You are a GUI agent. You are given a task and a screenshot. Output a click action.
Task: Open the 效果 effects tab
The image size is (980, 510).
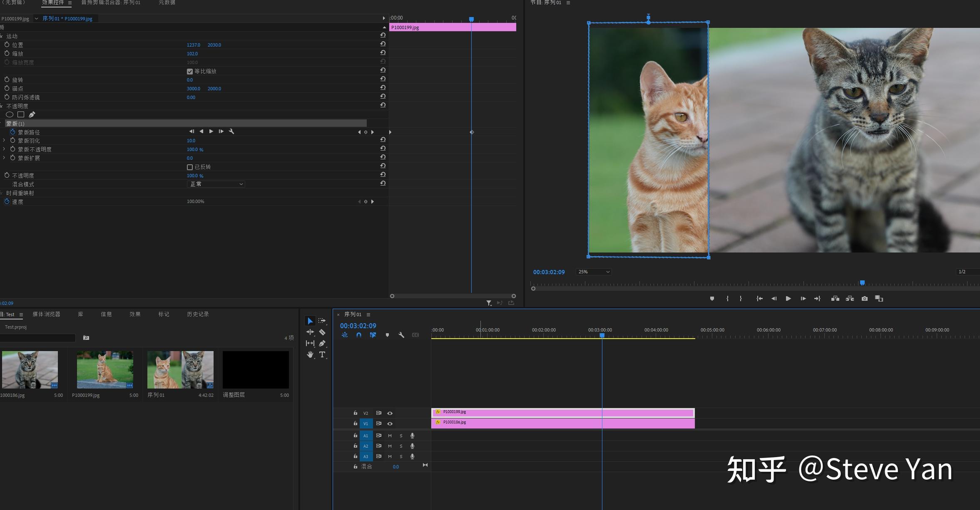tap(135, 314)
